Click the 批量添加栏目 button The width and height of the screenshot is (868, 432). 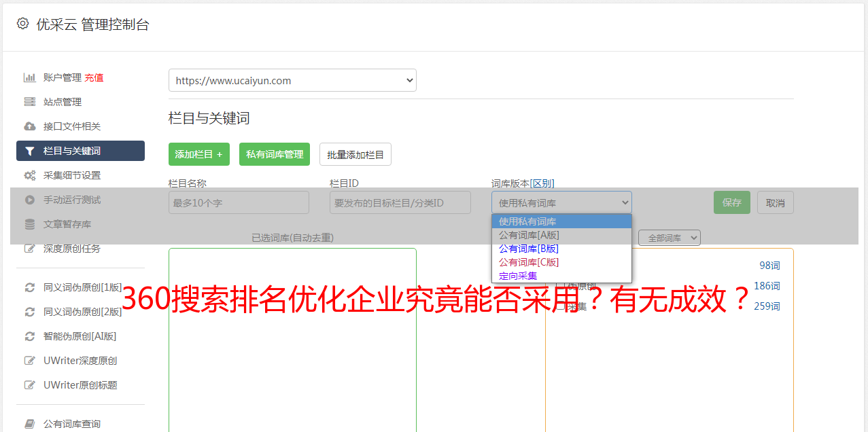click(x=355, y=154)
